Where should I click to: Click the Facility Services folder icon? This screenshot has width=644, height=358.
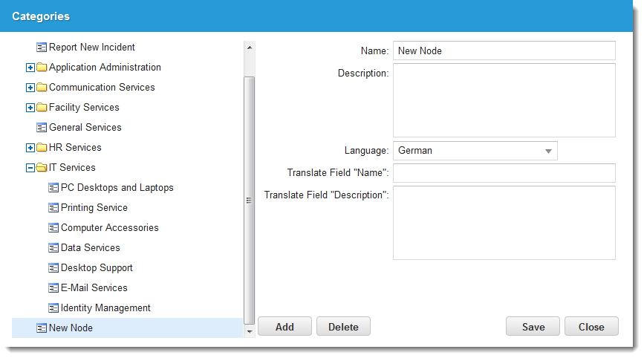(x=42, y=108)
